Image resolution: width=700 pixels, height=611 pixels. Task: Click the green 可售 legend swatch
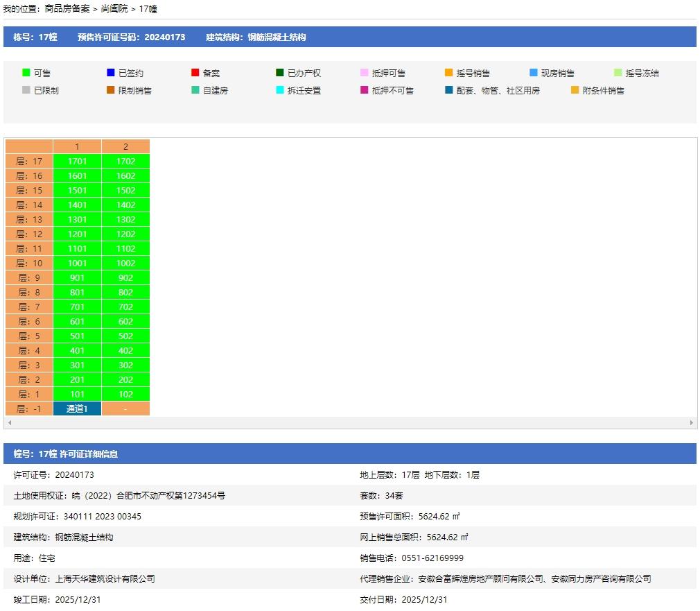[26, 73]
